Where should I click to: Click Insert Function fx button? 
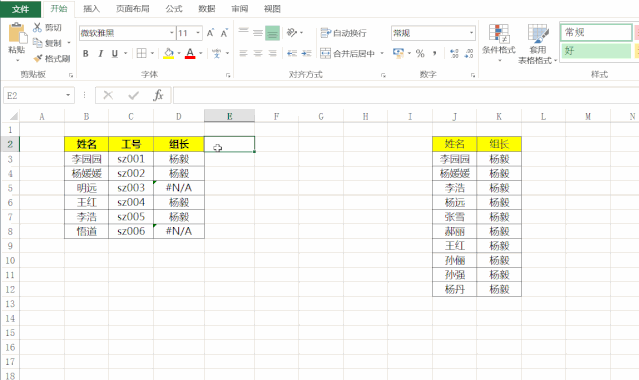click(x=158, y=95)
